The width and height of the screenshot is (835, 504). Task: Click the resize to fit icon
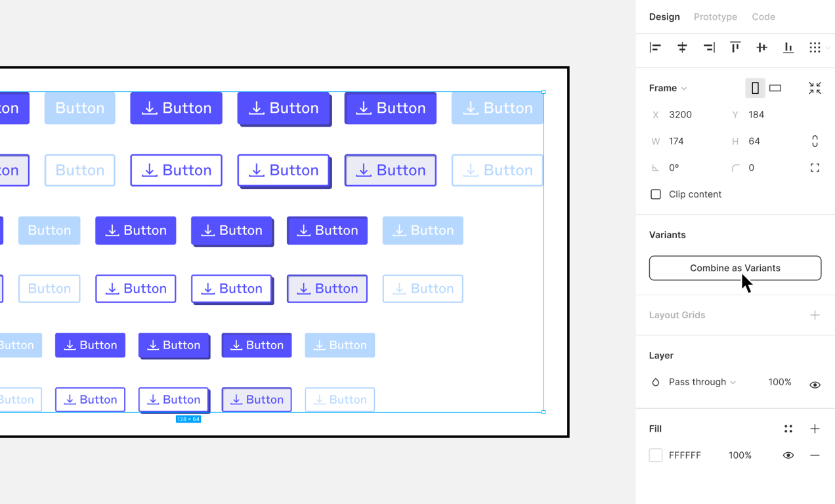click(815, 88)
